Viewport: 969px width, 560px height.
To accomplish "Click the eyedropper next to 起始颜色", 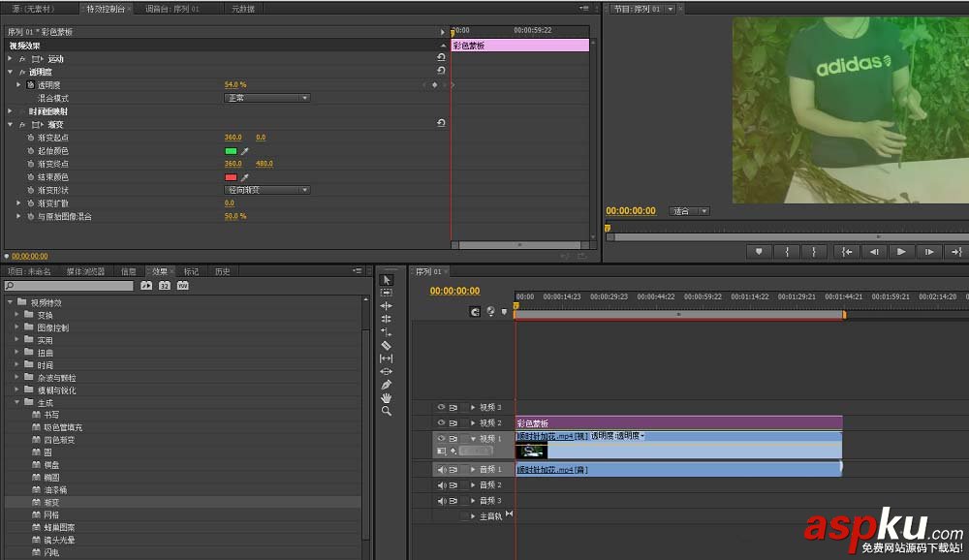I will [244, 151].
